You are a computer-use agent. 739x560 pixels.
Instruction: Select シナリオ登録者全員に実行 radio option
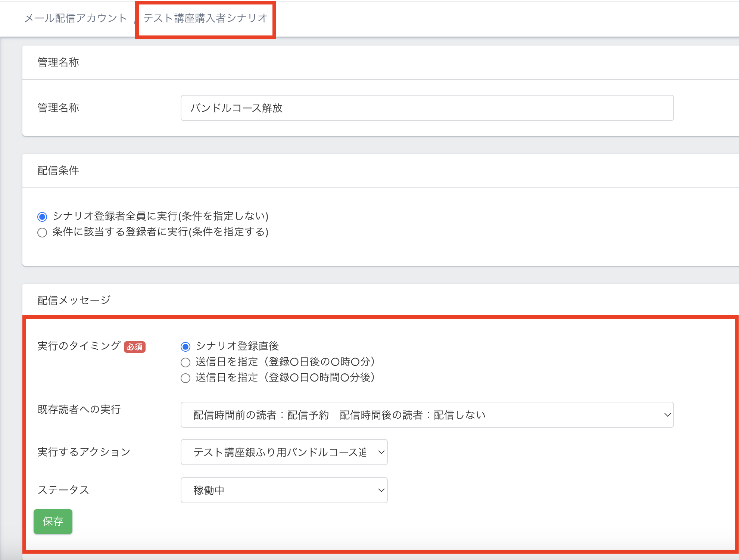click(x=42, y=217)
